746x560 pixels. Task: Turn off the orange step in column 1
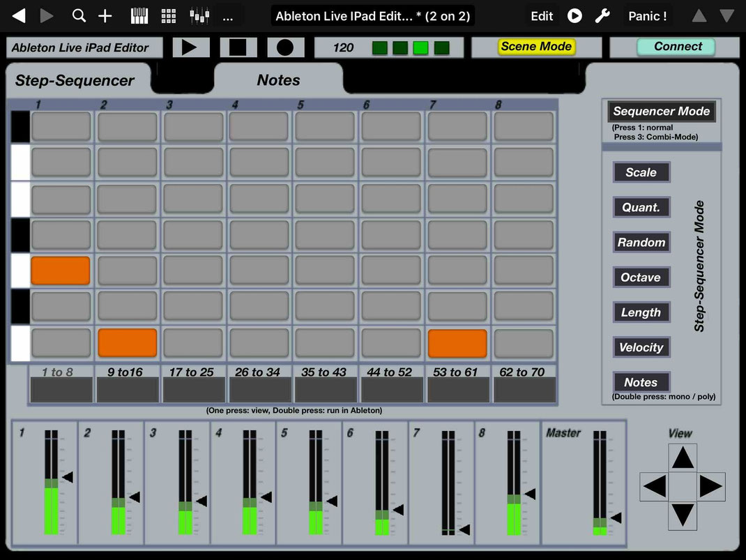click(x=61, y=271)
